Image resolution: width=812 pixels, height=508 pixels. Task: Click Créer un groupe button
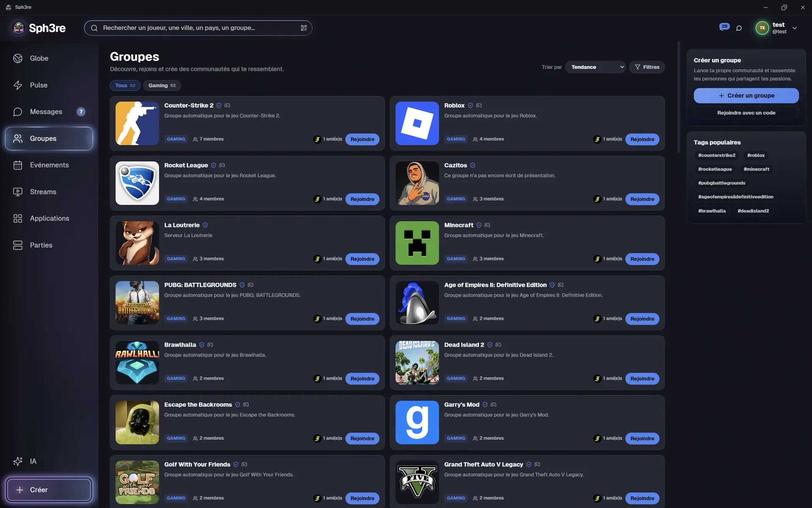click(746, 96)
